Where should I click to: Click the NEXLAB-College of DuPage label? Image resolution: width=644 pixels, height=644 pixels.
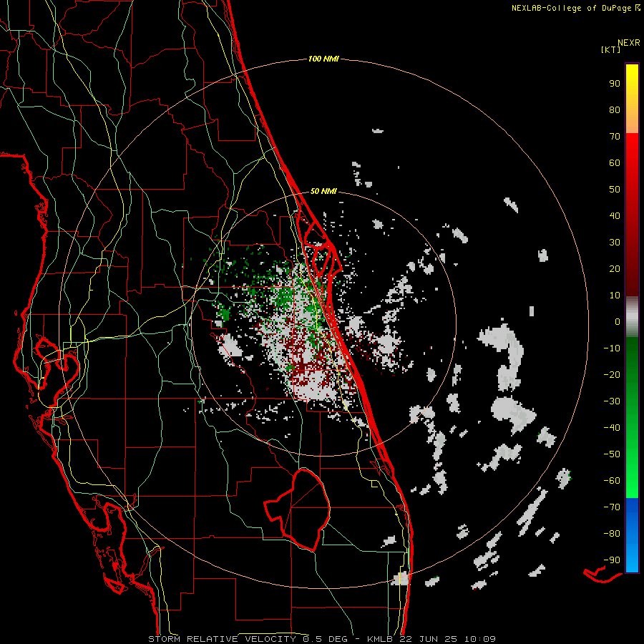pos(572,8)
